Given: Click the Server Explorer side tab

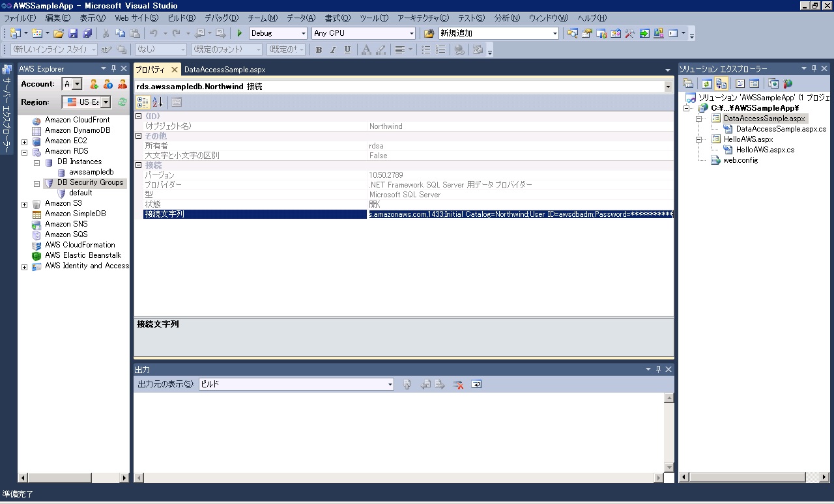Looking at the screenshot, I should coord(7,109).
